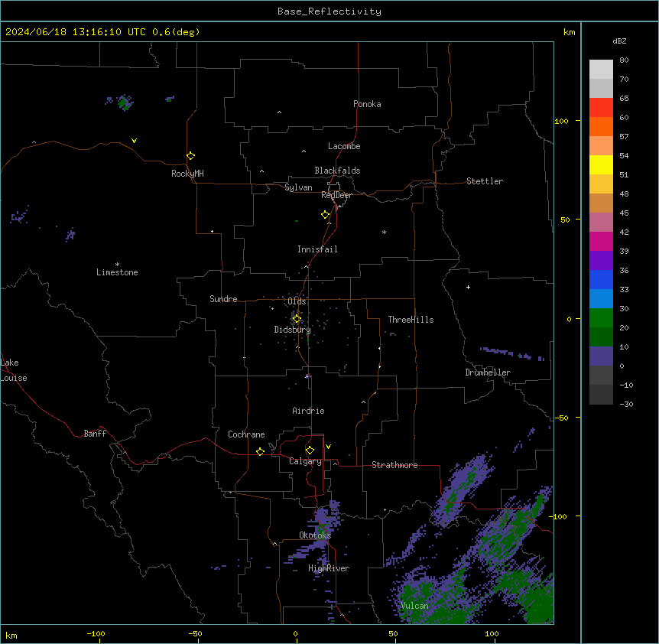Screen dimensions: 659x644
Task: Click the asterisk marker east of Innisfail
Action: pyautogui.click(x=384, y=232)
